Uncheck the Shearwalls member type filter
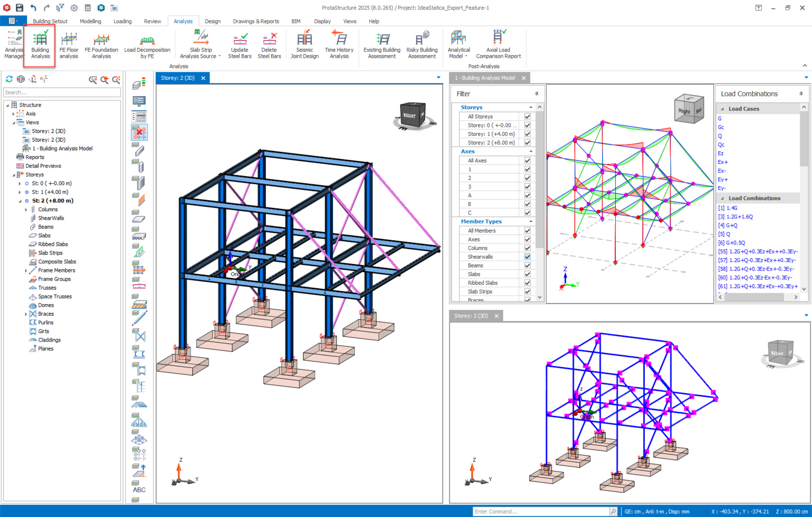The image size is (812, 517). pos(527,257)
